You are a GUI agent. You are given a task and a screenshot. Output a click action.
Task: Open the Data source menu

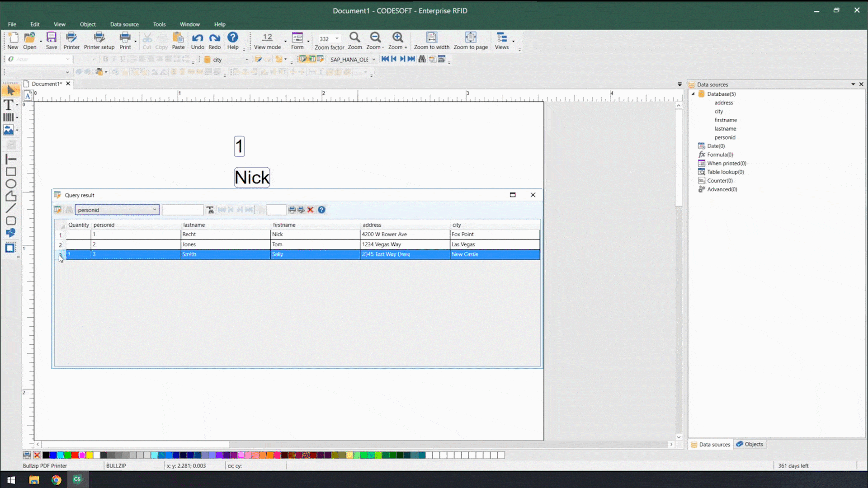click(x=124, y=24)
